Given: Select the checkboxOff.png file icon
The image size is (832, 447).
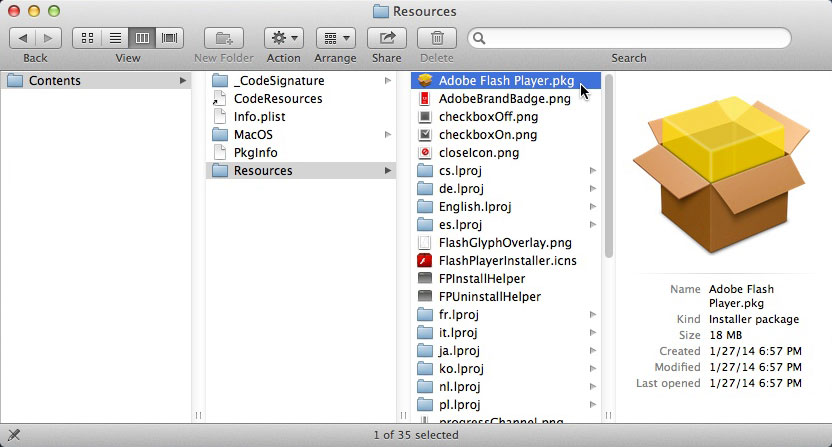Looking at the screenshot, I should (424, 117).
